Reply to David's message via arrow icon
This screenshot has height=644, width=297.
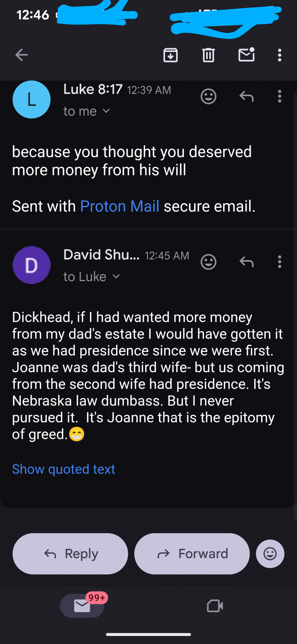point(246,262)
